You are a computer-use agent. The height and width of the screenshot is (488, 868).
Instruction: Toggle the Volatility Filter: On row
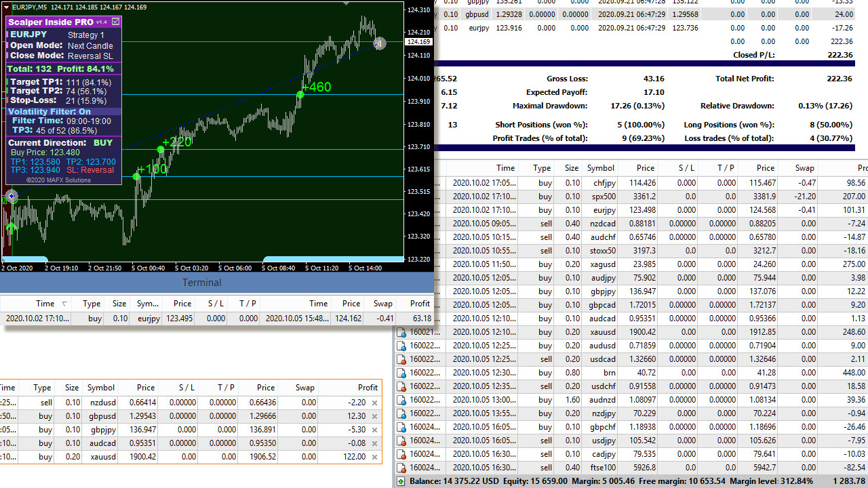pos(50,112)
